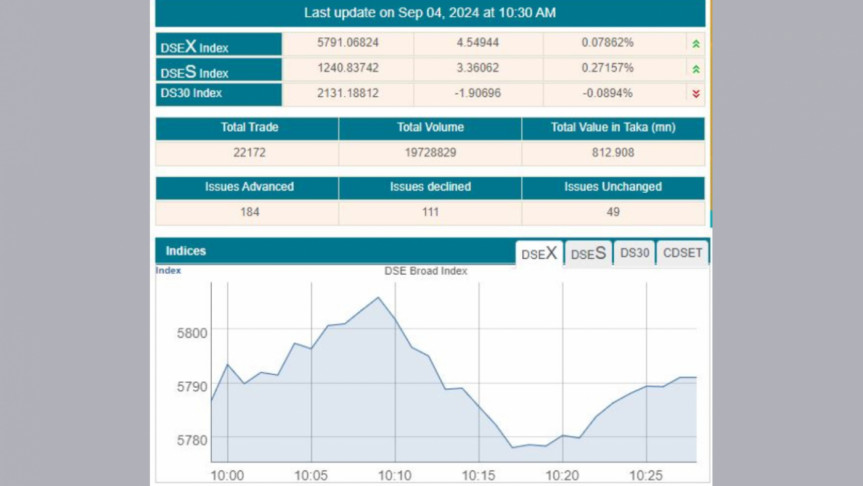Image resolution: width=863 pixels, height=486 pixels.
Task: Click the chart peak near 10:09
Action: click(378, 298)
